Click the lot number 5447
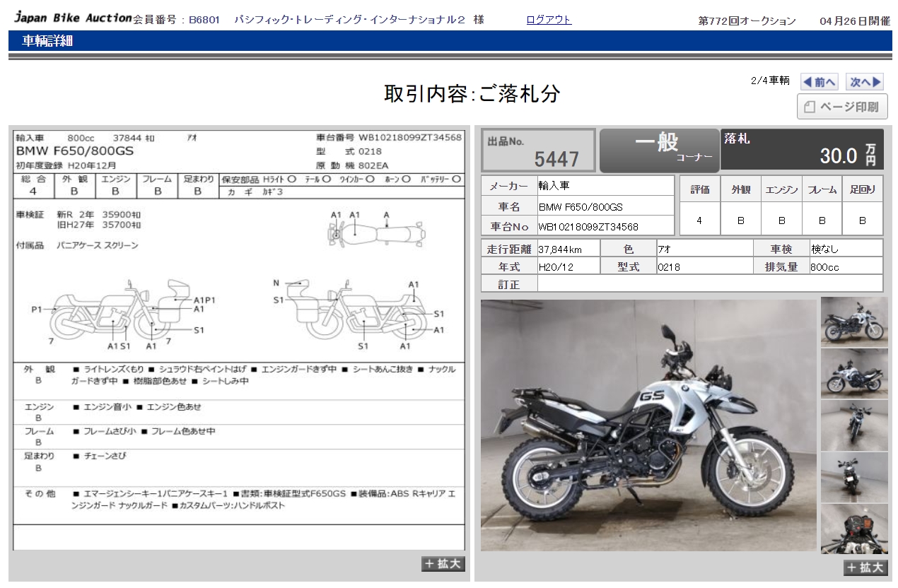 [x=556, y=159]
